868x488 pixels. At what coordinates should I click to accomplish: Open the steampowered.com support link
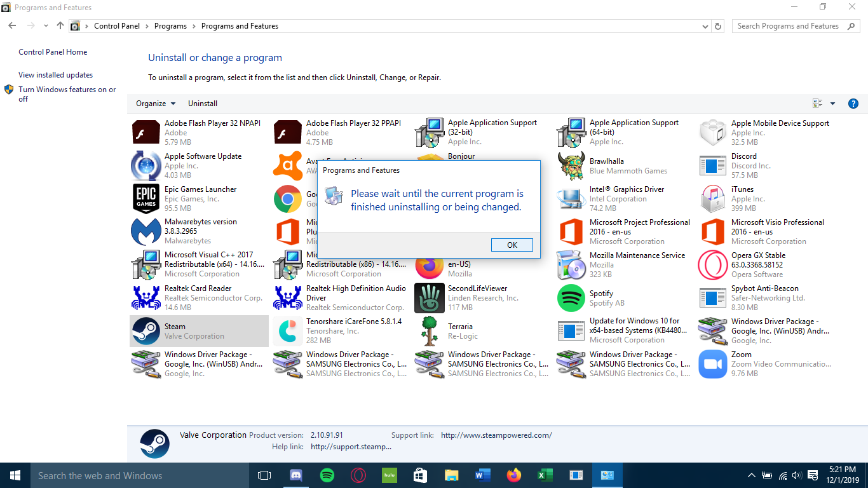pos(496,435)
